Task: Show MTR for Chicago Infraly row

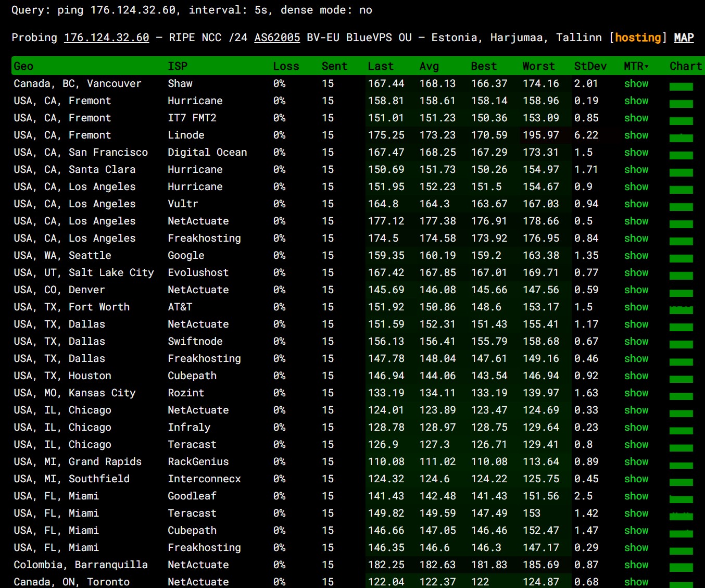Action: [636, 427]
